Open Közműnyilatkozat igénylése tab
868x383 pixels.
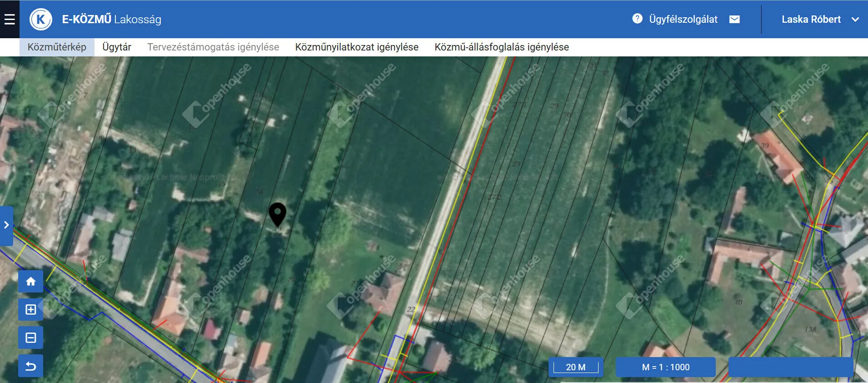pyautogui.click(x=357, y=47)
